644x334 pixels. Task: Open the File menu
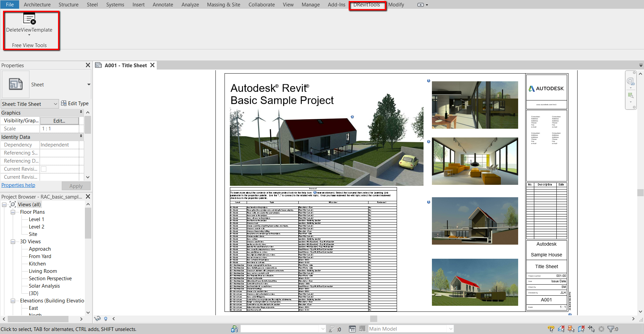(10, 4)
